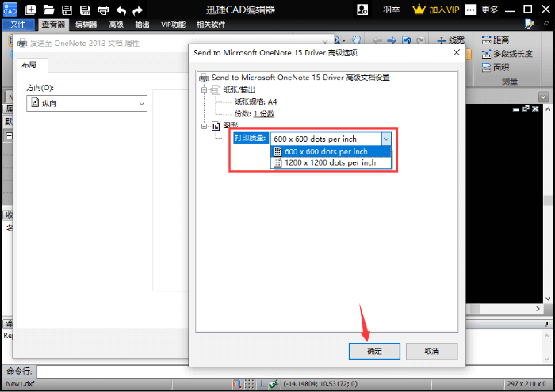Choose 600 x 600 dots per inch

pyautogui.click(x=331, y=151)
